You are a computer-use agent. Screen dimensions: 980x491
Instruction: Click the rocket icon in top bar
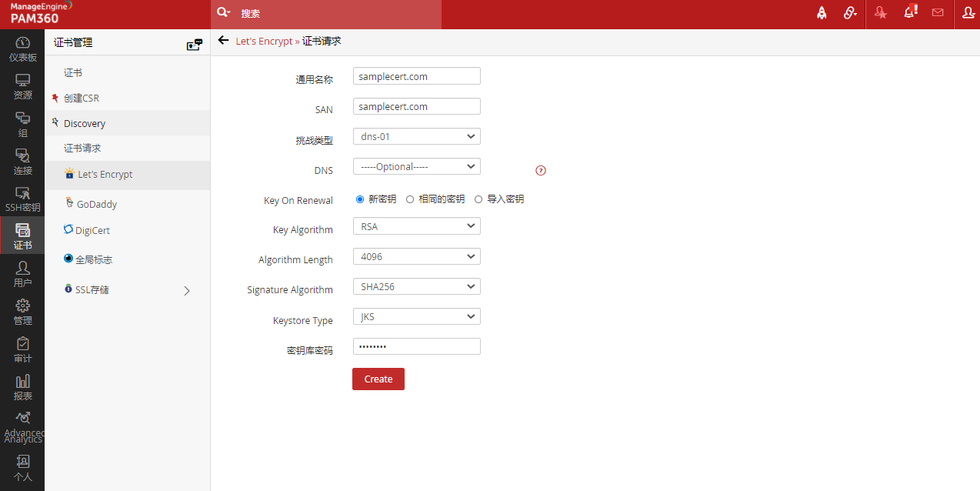(822, 13)
